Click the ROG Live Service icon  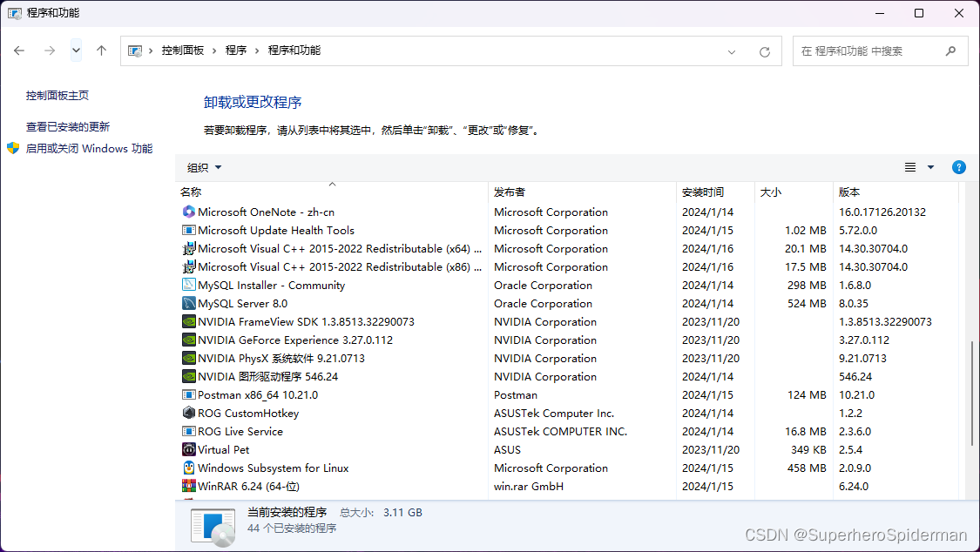[189, 432]
